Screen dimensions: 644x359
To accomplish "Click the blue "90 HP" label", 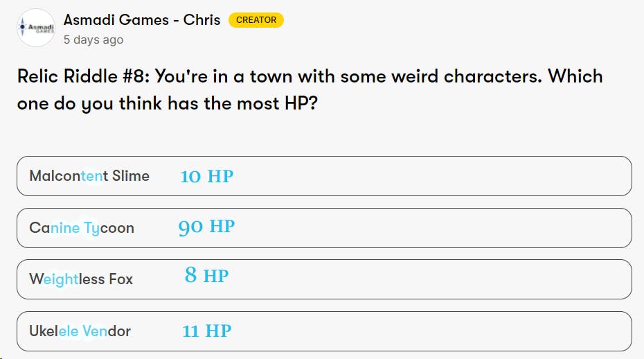I will pos(206,227).
